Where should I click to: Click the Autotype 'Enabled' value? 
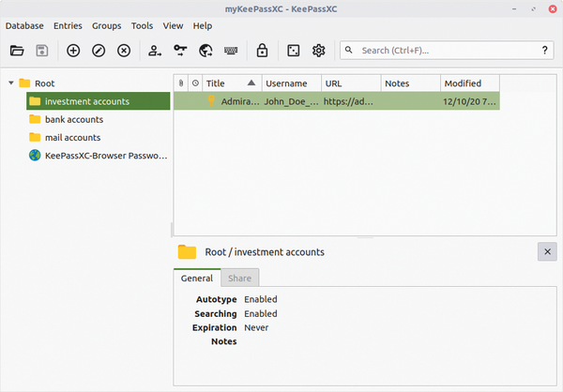(261, 299)
